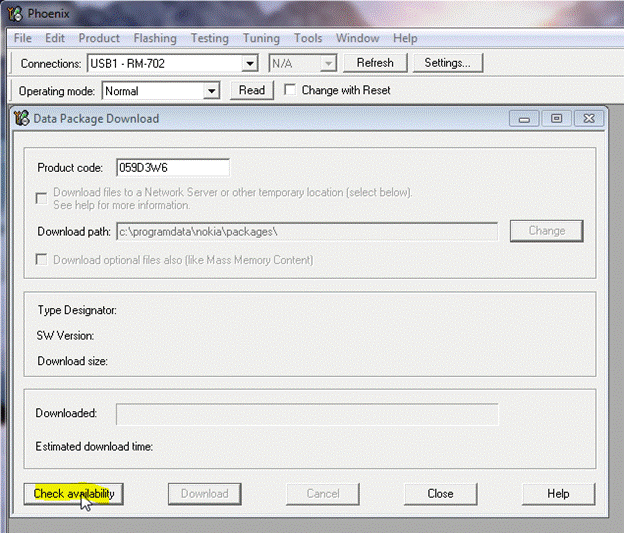The height and width of the screenshot is (533, 624).
Task: Click the Refresh button
Action: tap(375, 63)
